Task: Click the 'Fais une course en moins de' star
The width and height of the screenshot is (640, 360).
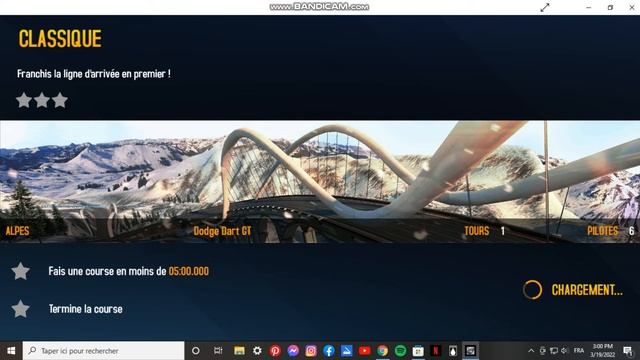Action: (20, 271)
